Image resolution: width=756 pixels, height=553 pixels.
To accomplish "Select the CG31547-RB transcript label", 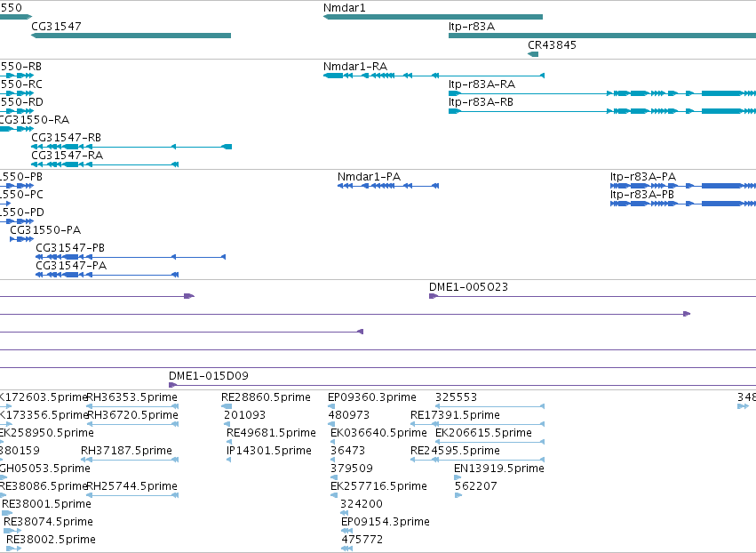I will (66, 138).
